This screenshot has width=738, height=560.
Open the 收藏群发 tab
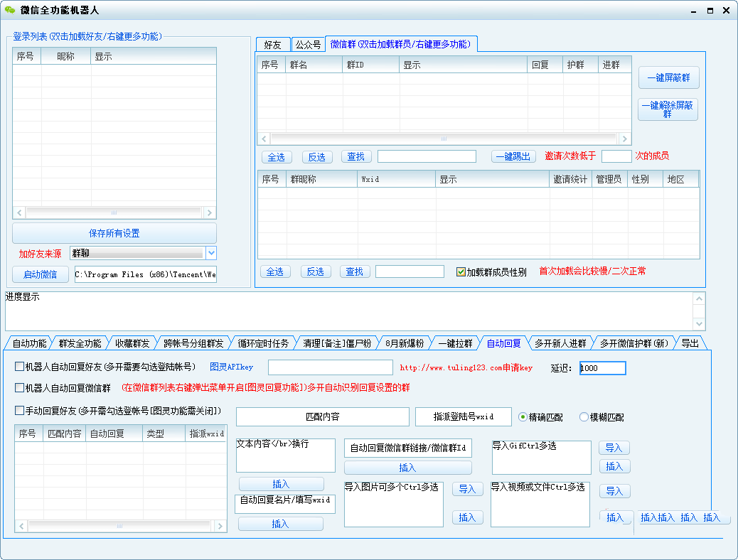132,343
